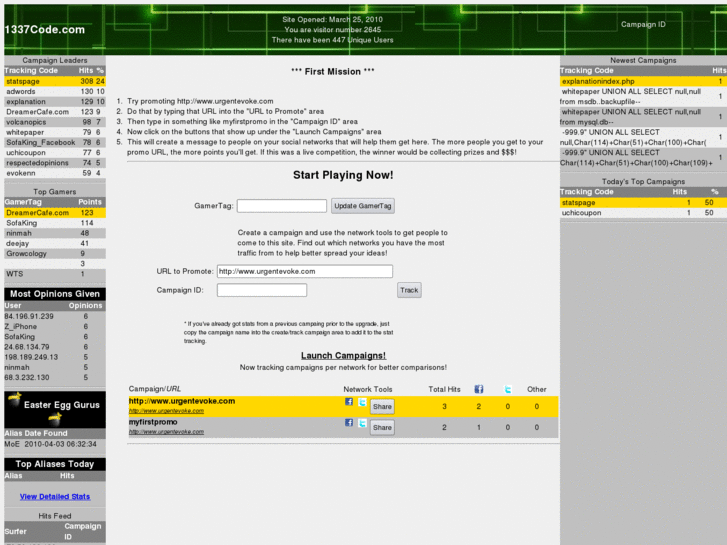Select evokenn tracking code
Viewport: 727px width, 545px height.
pyautogui.click(x=55, y=173)
